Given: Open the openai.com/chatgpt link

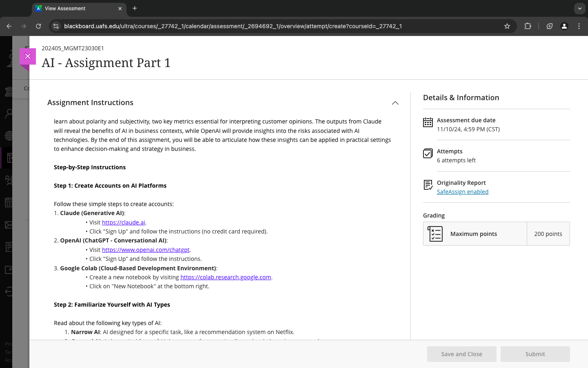Looking at the screenshot, I should (146, 250).
